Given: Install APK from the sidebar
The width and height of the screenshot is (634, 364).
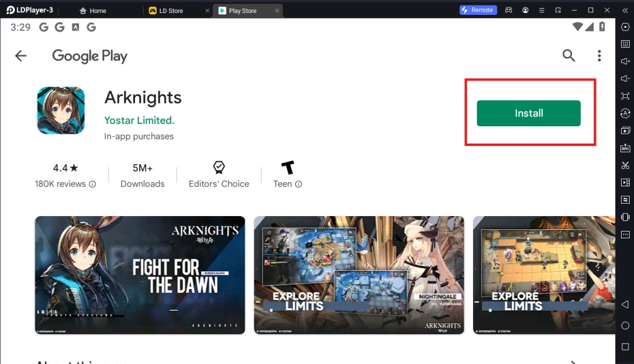Looking at the screenshot, I should tap(625, 148).
